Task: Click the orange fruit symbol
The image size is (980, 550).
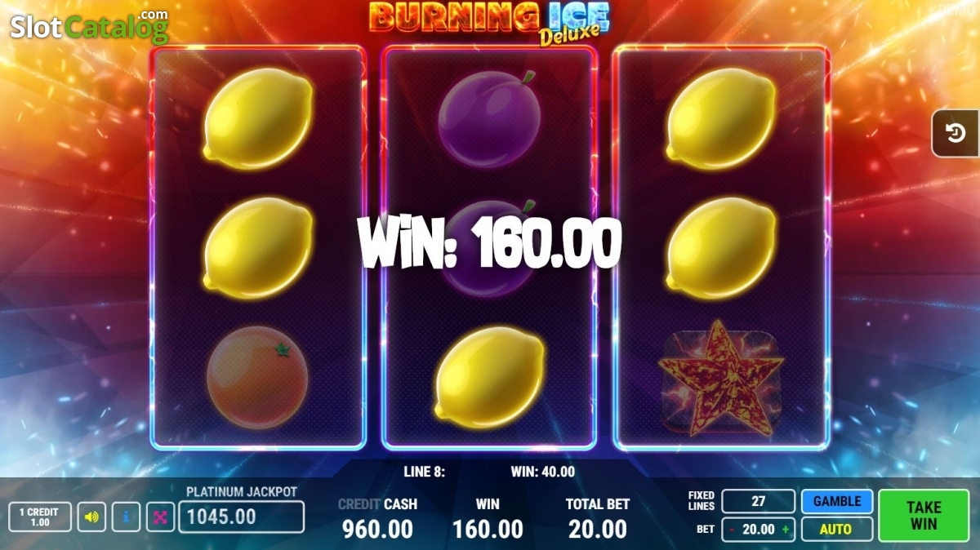Action: pyautogui.click(x=257, y=378)
